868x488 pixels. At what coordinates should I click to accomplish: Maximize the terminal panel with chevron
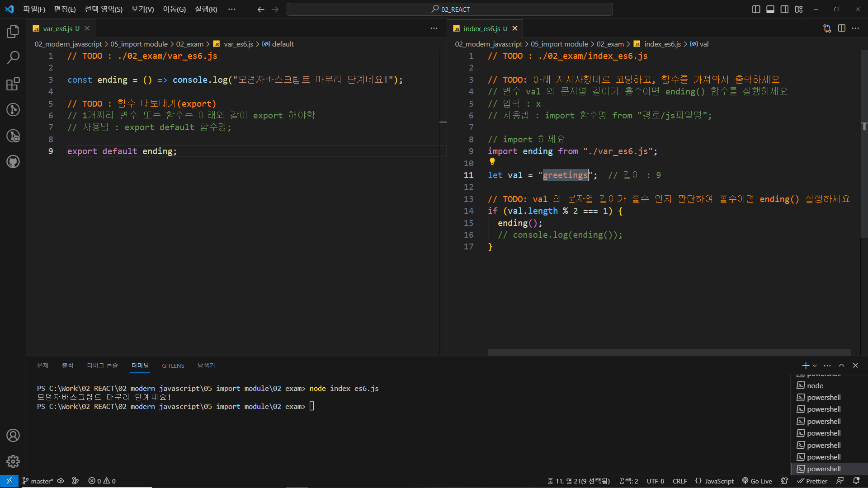(841, 366)
